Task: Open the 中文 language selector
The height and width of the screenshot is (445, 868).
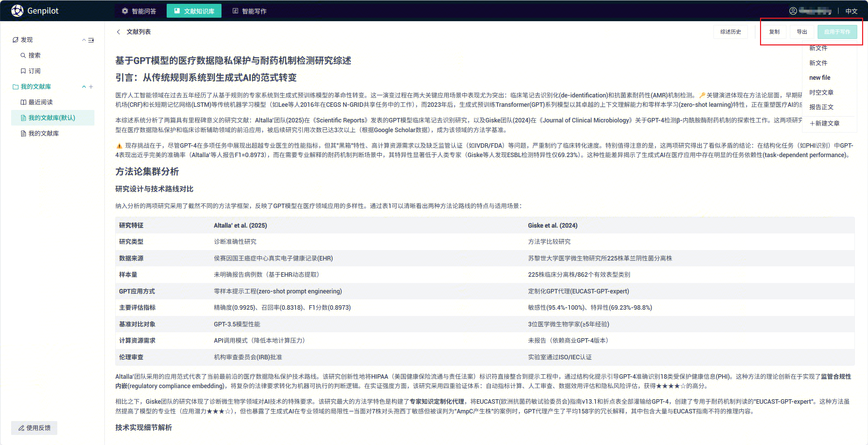Action: pyautogui.click(x=851, y=11)
